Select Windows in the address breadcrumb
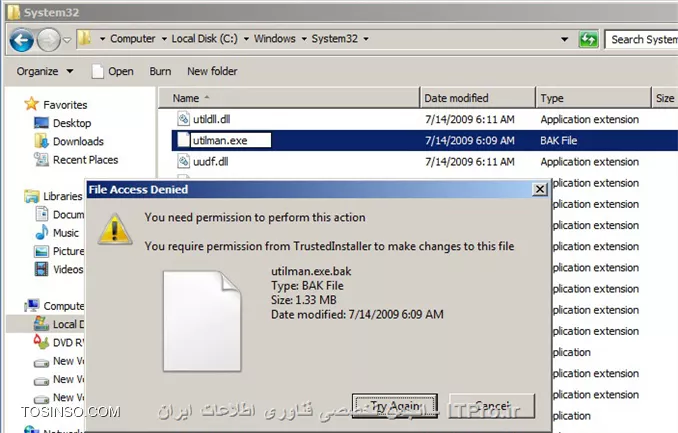678x433 pixels. coord(275,38)
